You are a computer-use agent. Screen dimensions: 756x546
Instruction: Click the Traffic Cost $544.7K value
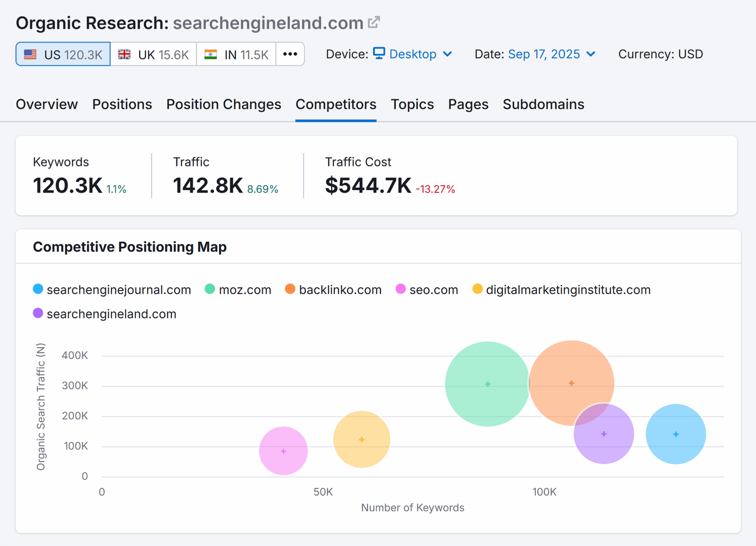(368, 185)
